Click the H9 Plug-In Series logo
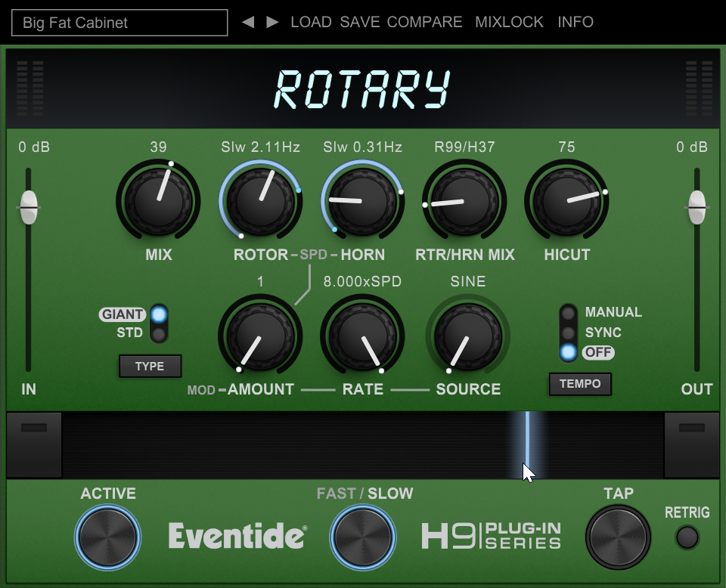This screenshot has height=588, width=726. click(x=492, y=536)
